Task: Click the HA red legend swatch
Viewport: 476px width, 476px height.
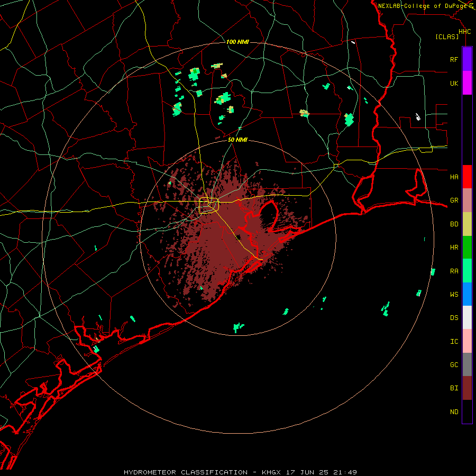Action: 467,177
